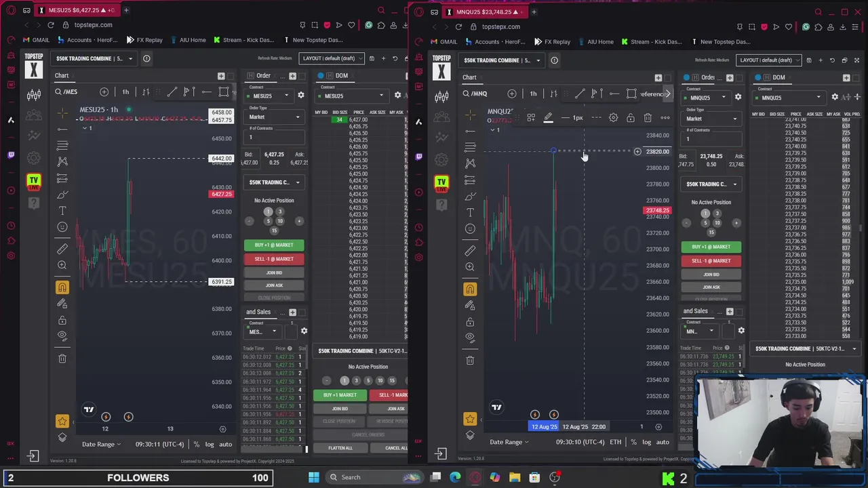The height and width of the screenshot is (488, 868).
Task: Click number of contracts field in MNQ order panel
Action: tap(711, 140)
